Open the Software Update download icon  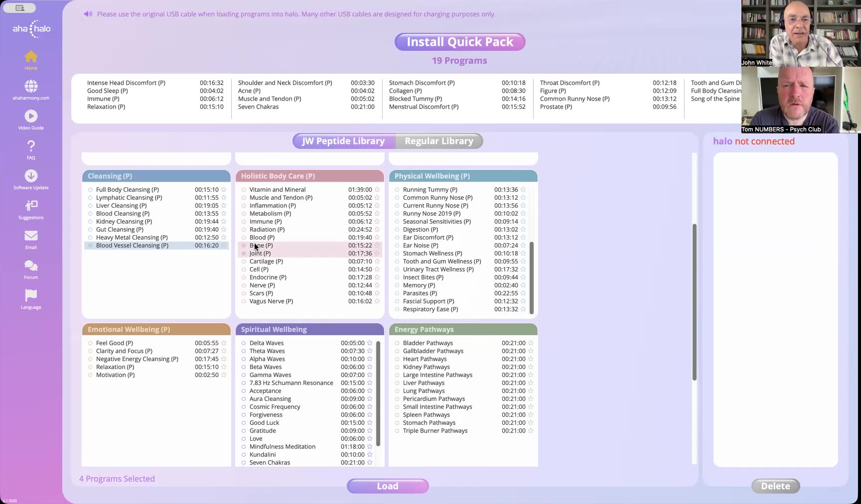click(31, 176)
